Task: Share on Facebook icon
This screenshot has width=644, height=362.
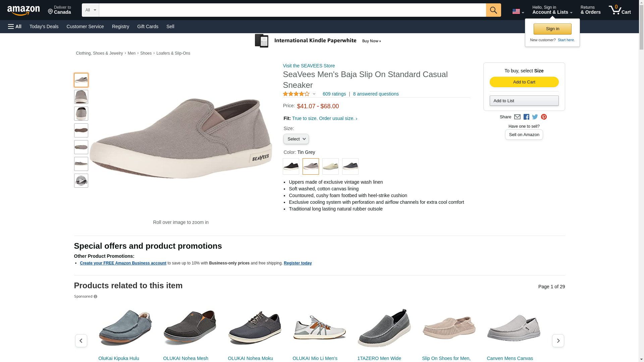Action: (526, 117)
